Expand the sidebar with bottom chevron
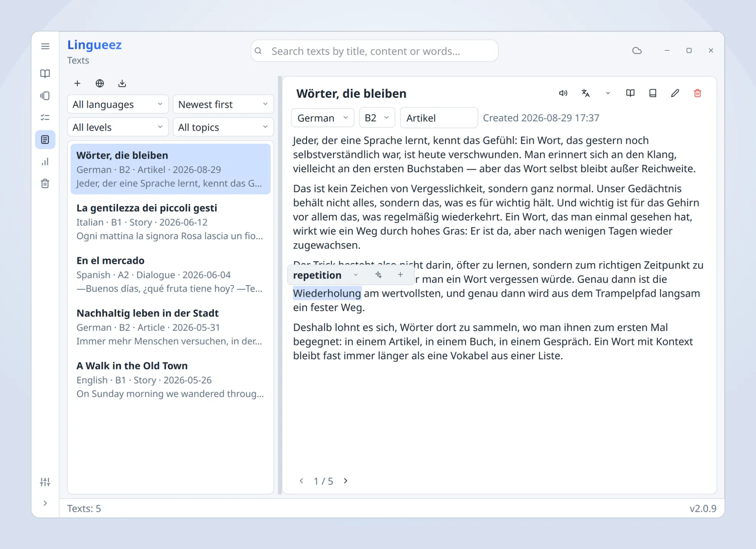This screenshot has width=756, height=549. [x=45, y=503]
